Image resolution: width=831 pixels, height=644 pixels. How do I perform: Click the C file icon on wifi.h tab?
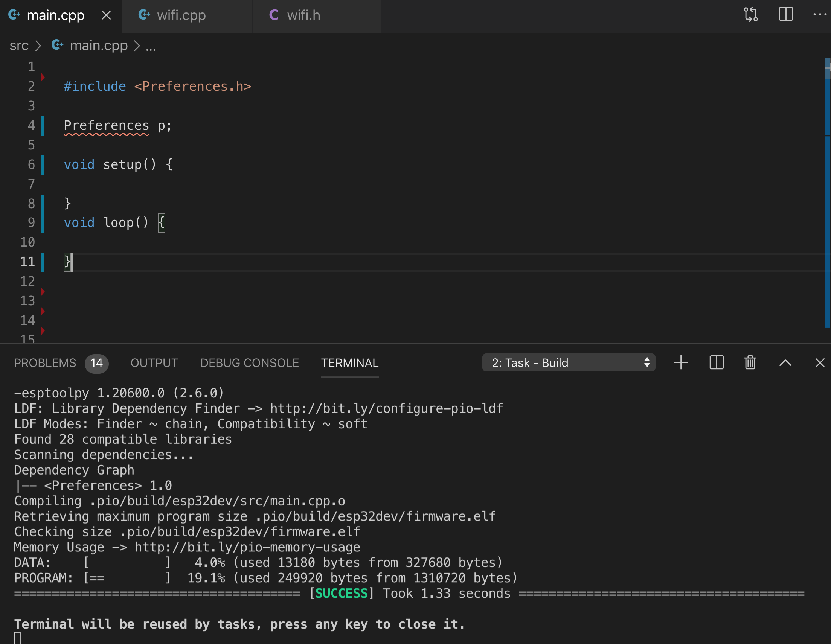pos(274,15)
